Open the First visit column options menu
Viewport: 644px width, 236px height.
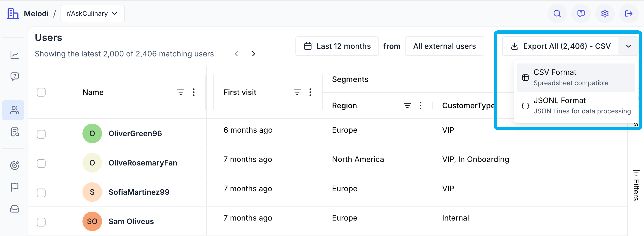click(310, 92)
